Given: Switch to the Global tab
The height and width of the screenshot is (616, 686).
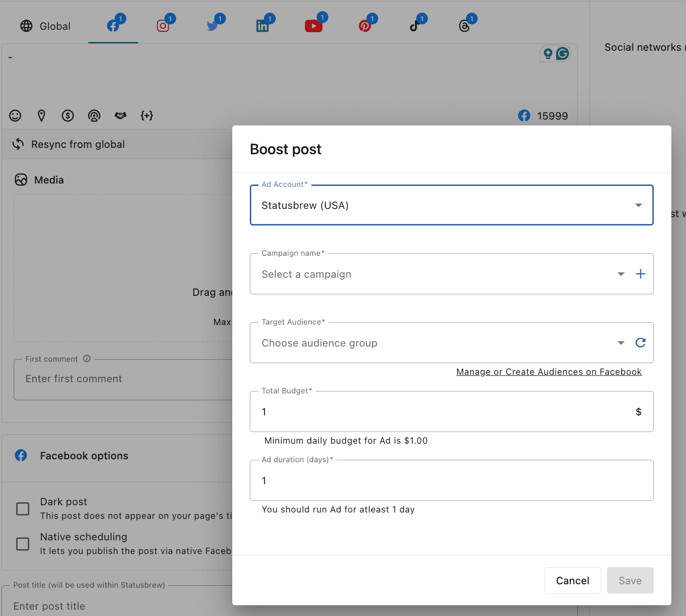Looking at the screenshot, I should [x=45, y=26].
